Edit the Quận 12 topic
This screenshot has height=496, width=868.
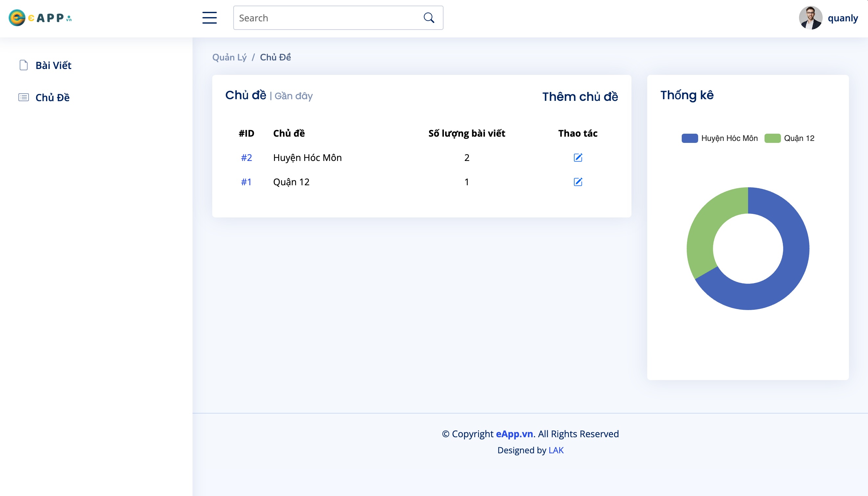(578, 182)
